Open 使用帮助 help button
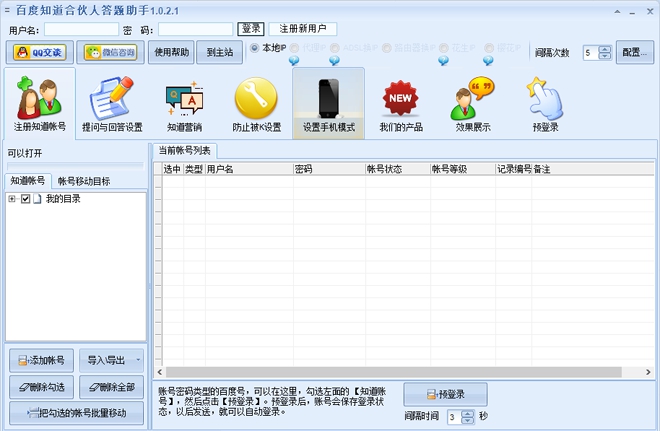Screen dimensions: 660x431 click(171, 52)
